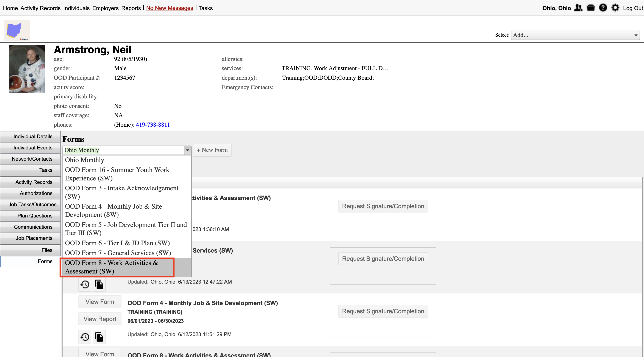
Task: Open Files sidebar tab
Action: click(31, 250)
